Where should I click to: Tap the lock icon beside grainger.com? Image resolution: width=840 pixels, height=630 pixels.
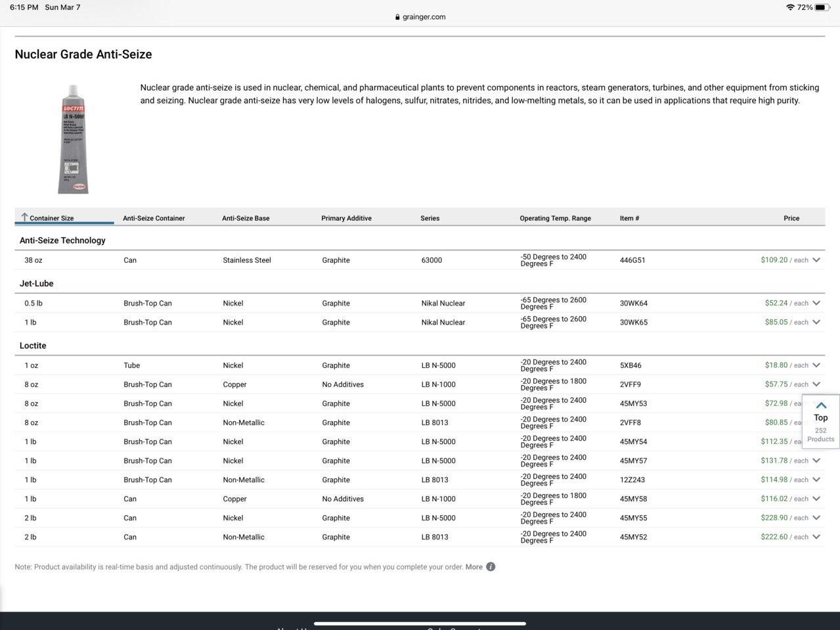(x=397, y=17)
